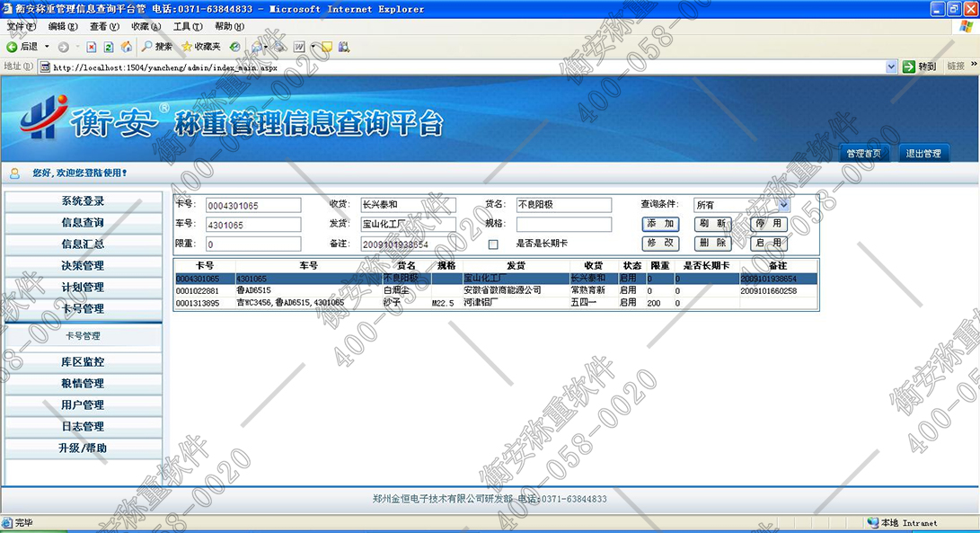Click the Go (转到) arrow icon
Viewport: 980px width, 533px height.
(909, 67)
